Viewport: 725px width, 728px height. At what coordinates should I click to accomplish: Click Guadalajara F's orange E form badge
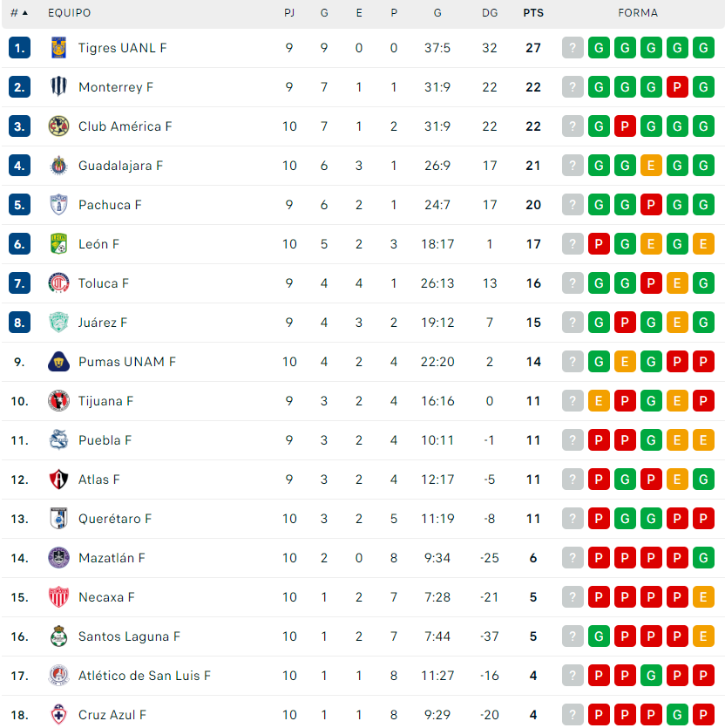coord(651,166)
